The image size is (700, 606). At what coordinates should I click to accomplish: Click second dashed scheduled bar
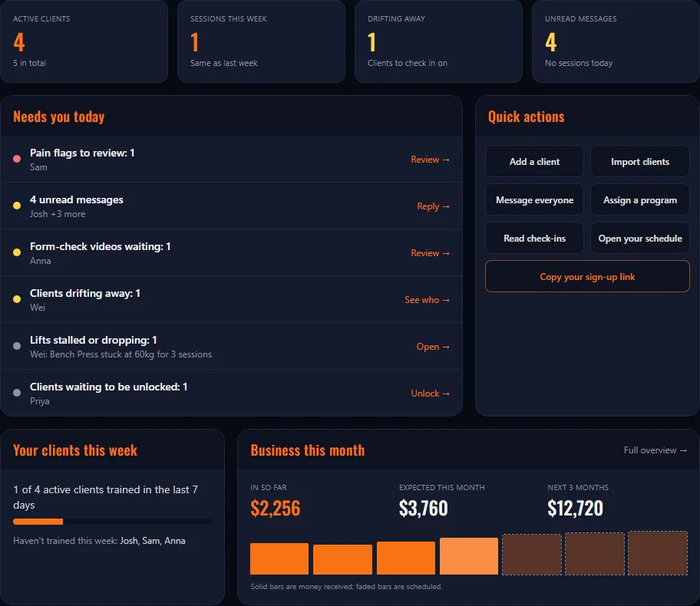click(595, 554)
